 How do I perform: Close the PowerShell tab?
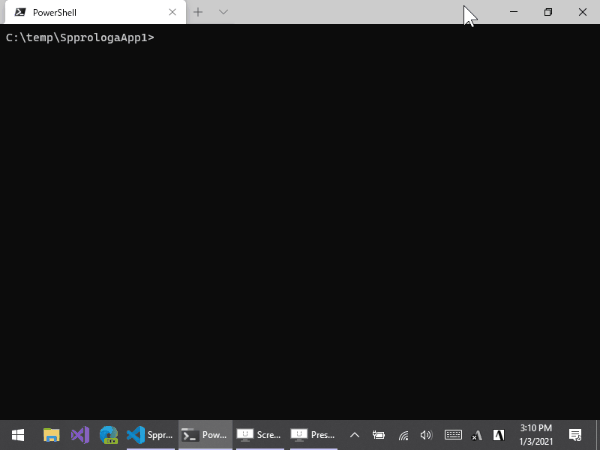(x=172, y=12)
